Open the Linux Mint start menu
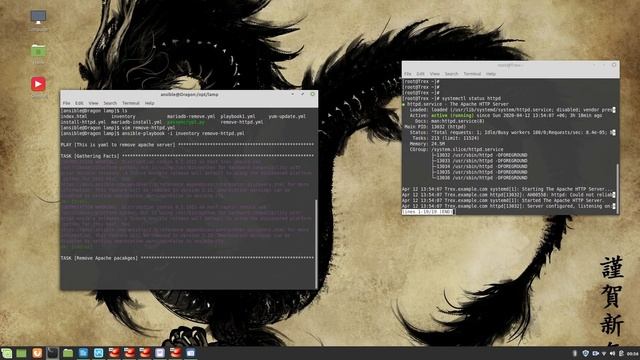 pos(6,353)
